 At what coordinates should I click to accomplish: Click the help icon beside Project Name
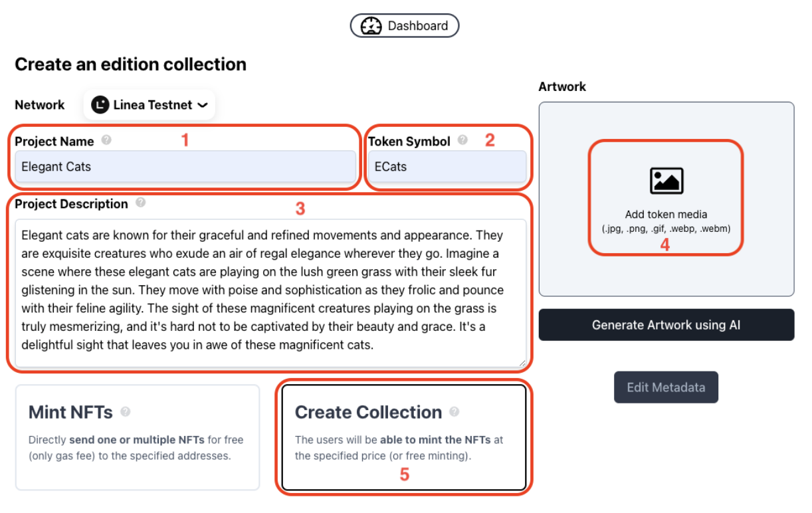point(106,141)
